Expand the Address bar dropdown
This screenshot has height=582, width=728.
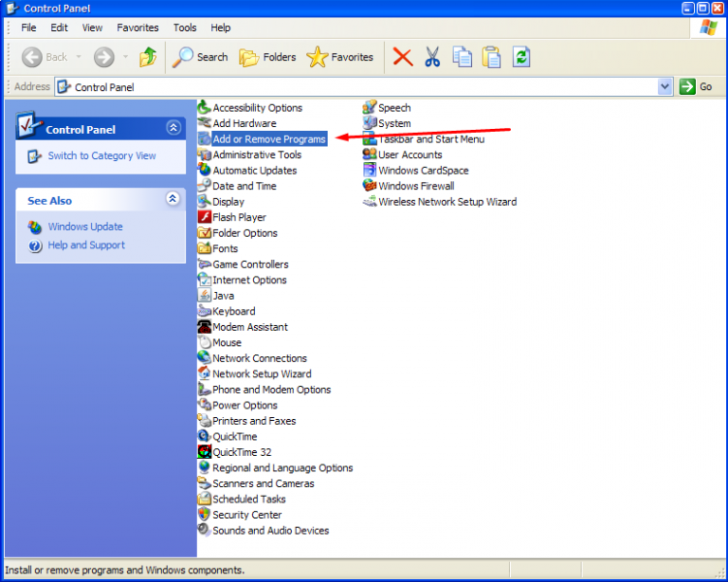665,86
